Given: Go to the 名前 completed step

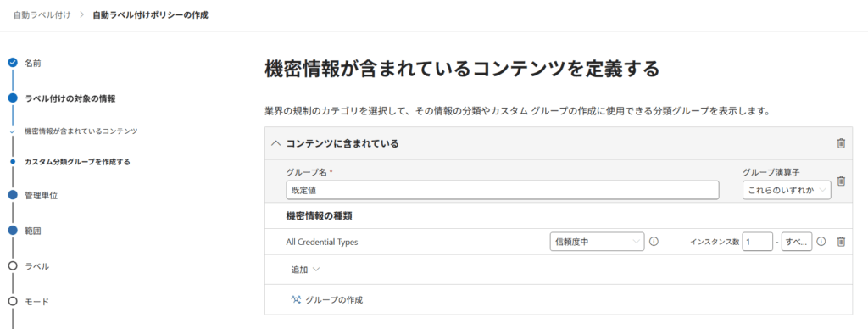Looking at the screenshot, I should pyautogui.click(x=33, y=63).
